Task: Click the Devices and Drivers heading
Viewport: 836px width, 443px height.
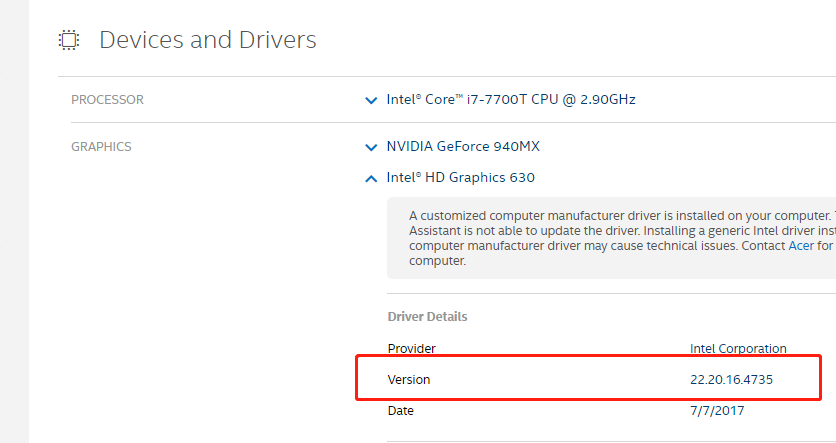Action: (x=208, y=40)
